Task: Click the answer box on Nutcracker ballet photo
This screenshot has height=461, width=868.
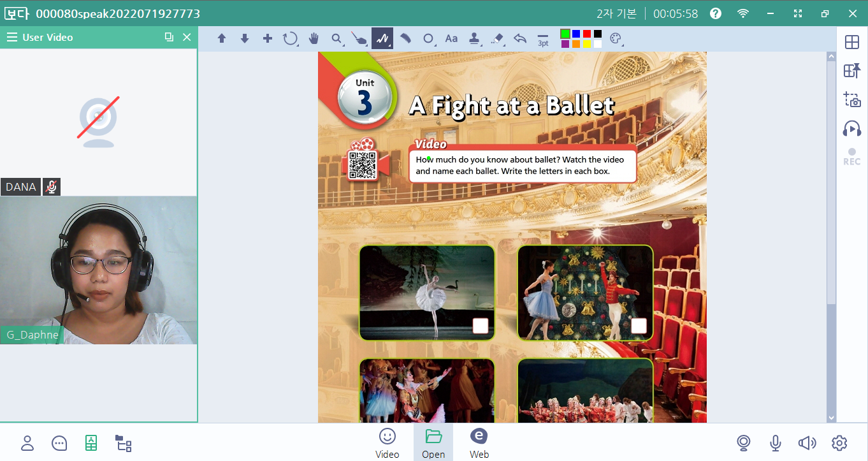Action: pos(639,326)
